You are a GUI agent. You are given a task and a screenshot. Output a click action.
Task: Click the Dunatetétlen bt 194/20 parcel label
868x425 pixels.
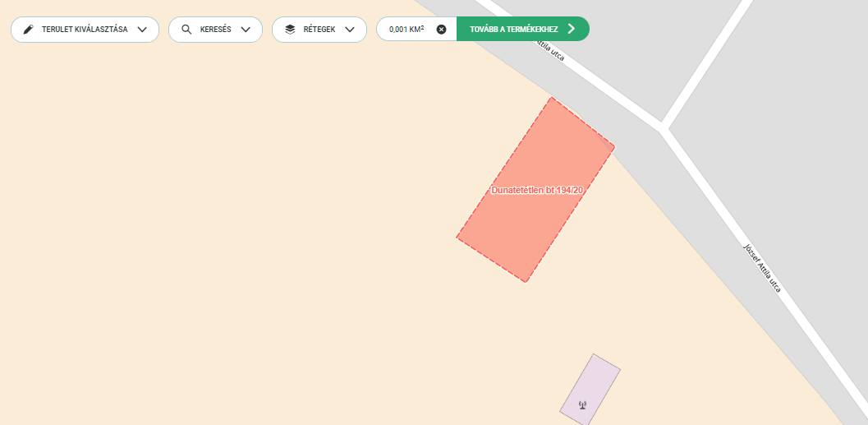tap(537, 190)
